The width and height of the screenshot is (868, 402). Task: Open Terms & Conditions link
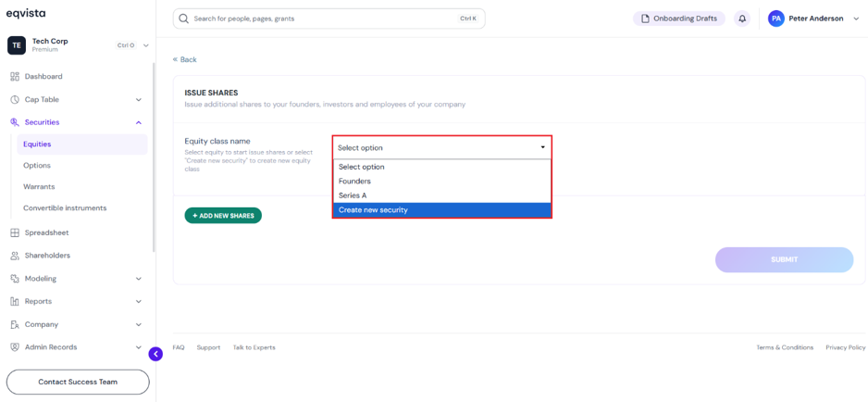click(785, 347)
